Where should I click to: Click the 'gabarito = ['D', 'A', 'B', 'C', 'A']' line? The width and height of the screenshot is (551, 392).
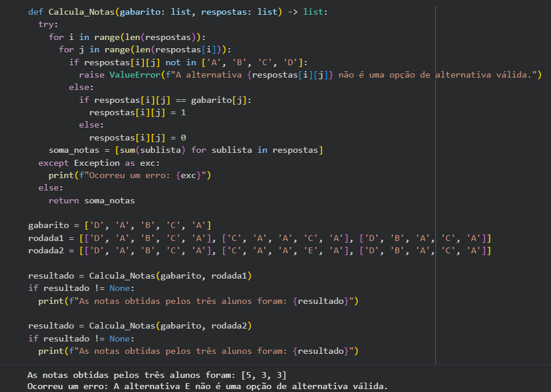[x=119, y=225]
